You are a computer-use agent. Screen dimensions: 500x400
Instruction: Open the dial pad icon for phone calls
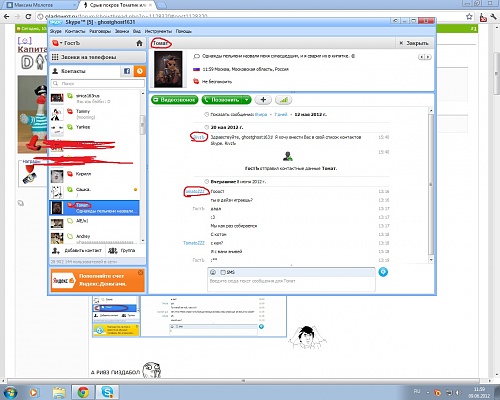[x=55, y=57]
